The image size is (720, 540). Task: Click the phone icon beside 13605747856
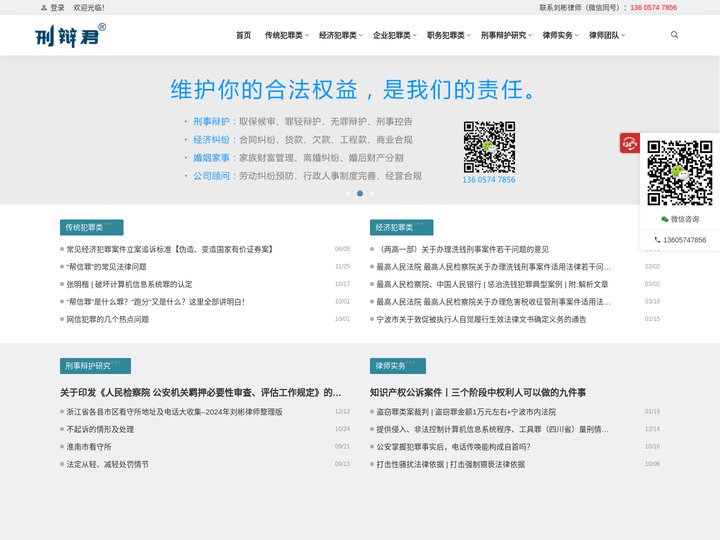[657, 240]
